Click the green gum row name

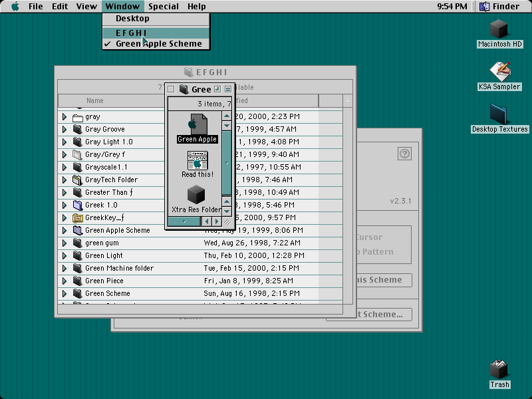[x=102, y=243]
